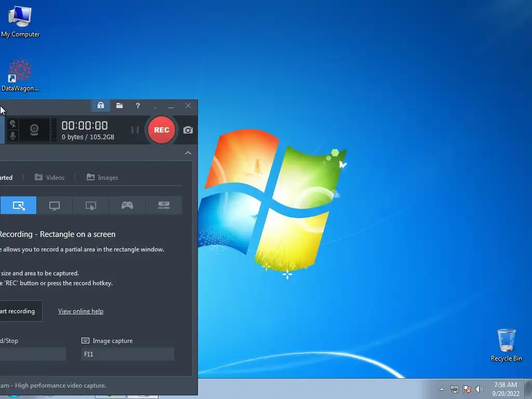The image size is (532, 399).
Task: Select the Recycle Bin desktop icon
Action: coord(506,345)
